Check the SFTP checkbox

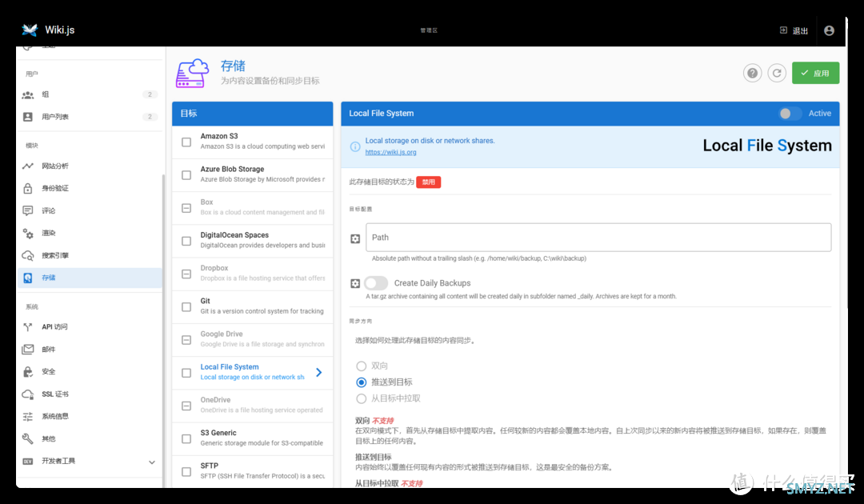(186, 472)
